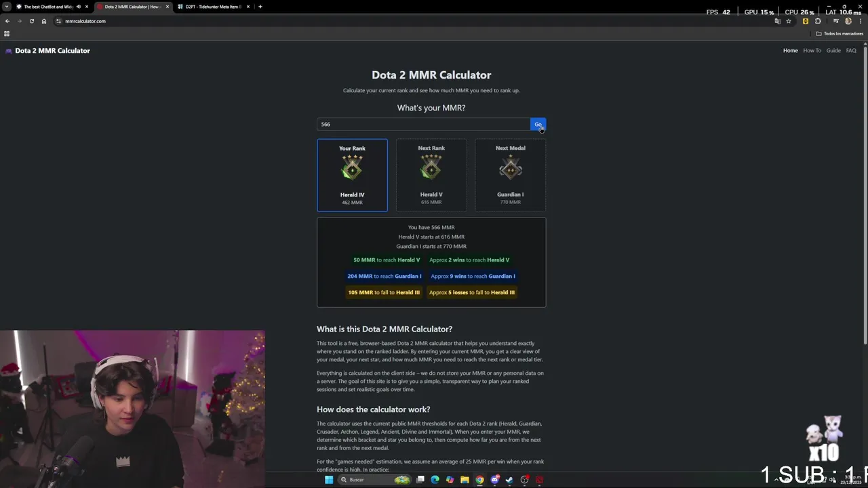This screenshot has height=488, width=868.
Task: Go forward to the next page
Action: 19,21
